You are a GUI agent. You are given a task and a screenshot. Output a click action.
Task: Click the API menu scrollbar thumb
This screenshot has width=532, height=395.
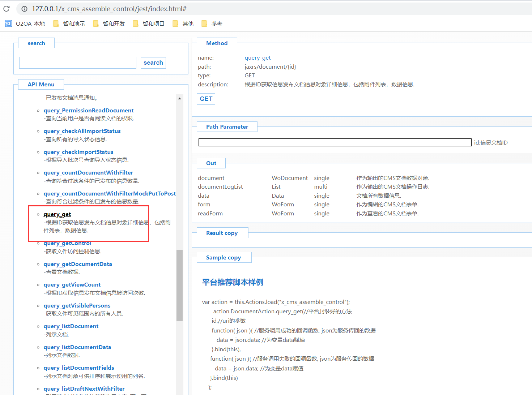click(179, 285)
